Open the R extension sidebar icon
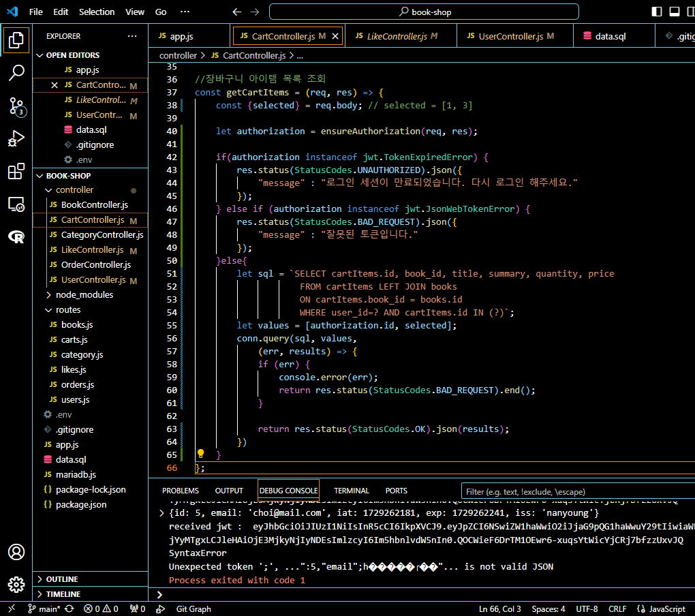Screen dimensions: 695x616 [x=16, y=237]
